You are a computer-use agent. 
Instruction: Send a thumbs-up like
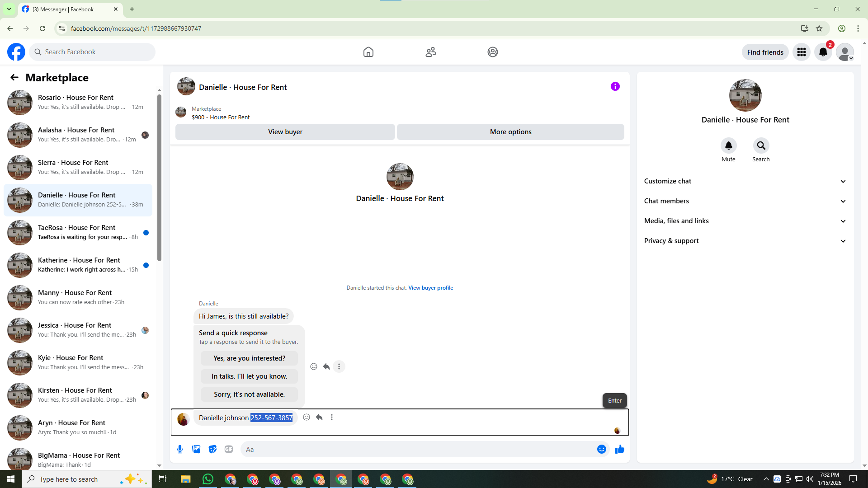[619, 449]
